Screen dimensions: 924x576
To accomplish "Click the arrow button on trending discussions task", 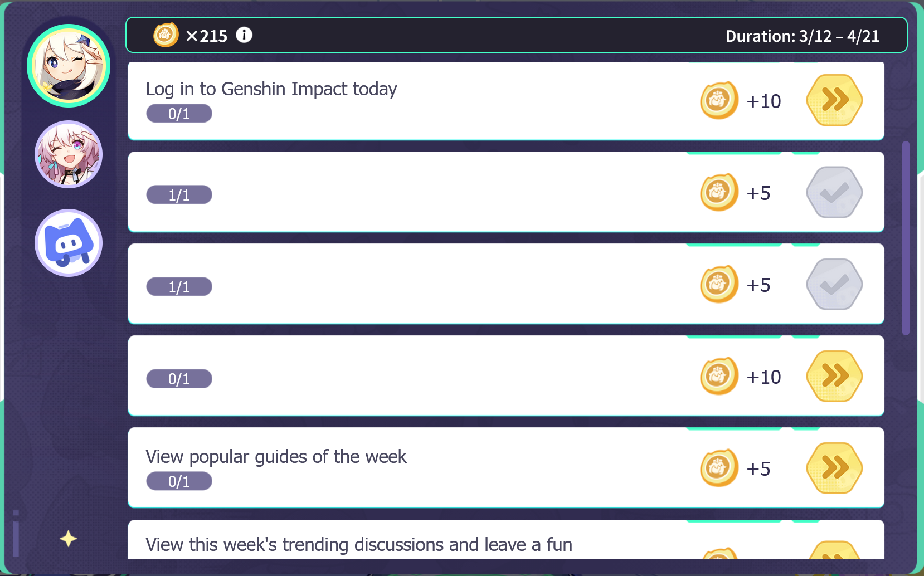I will point(834,553).
